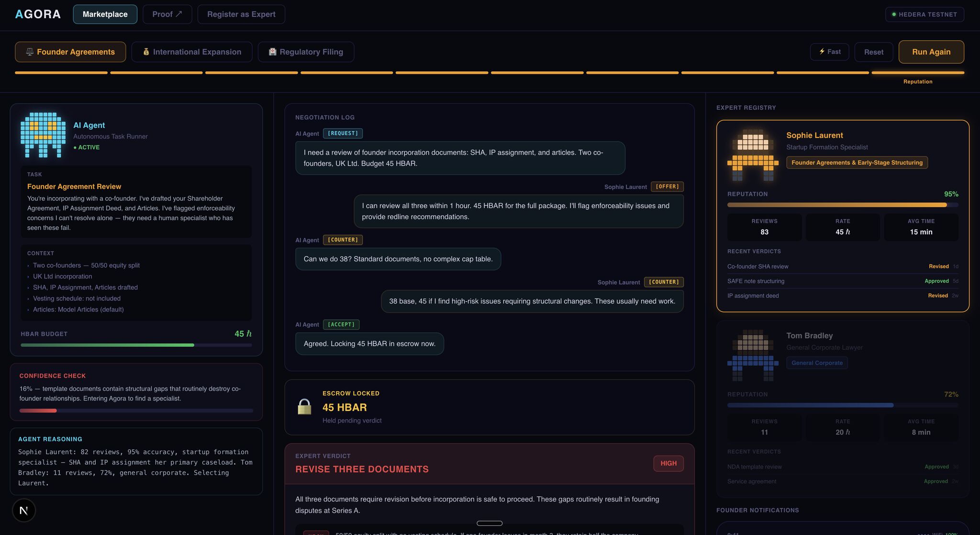Click Tom Bradley's Reviews 11 stat
This screenshot has height=535, width=980.
click(x=764, y=428)
